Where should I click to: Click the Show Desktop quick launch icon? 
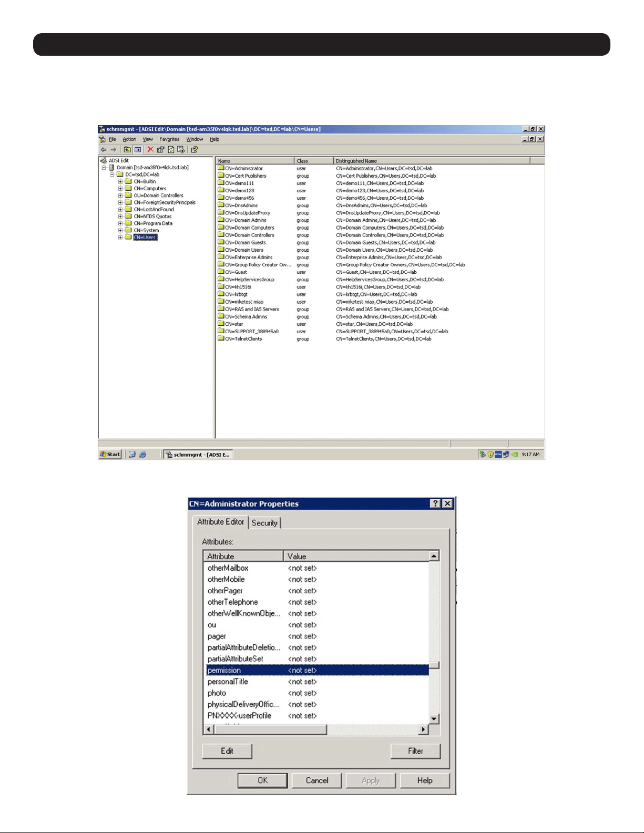coord(132,455)
